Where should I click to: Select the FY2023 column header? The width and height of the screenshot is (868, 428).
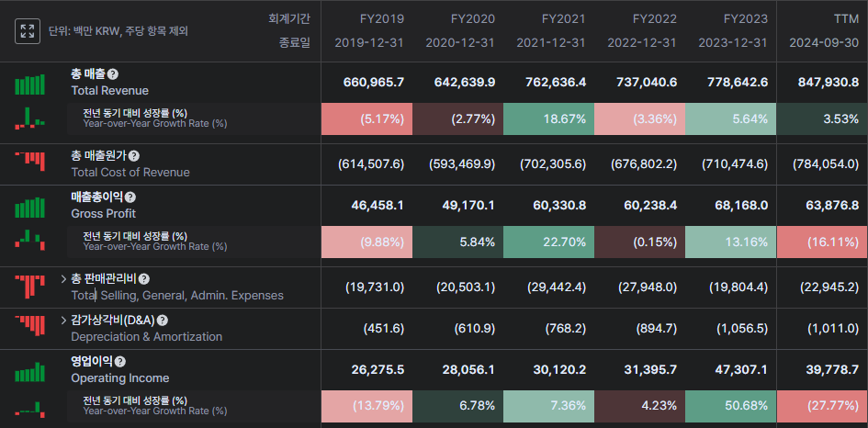[745, 18]
